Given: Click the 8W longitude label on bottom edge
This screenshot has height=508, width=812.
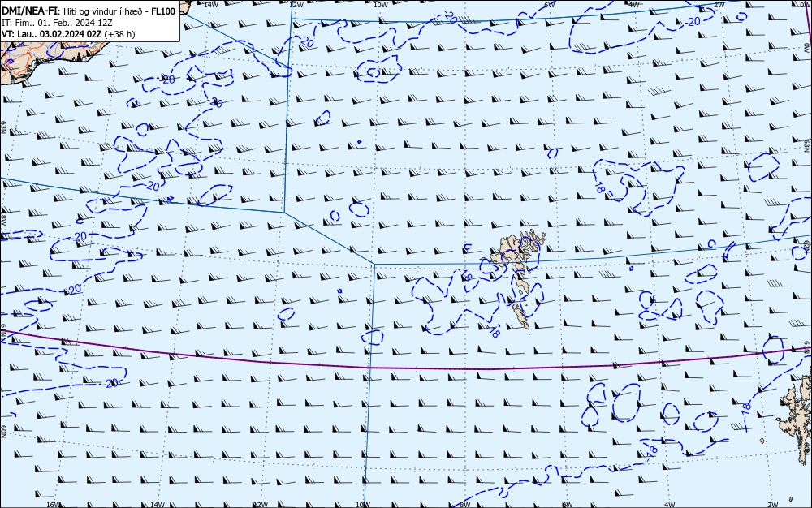Looking at the screenshot, I should pyautogui.click(x=465, y=505).
